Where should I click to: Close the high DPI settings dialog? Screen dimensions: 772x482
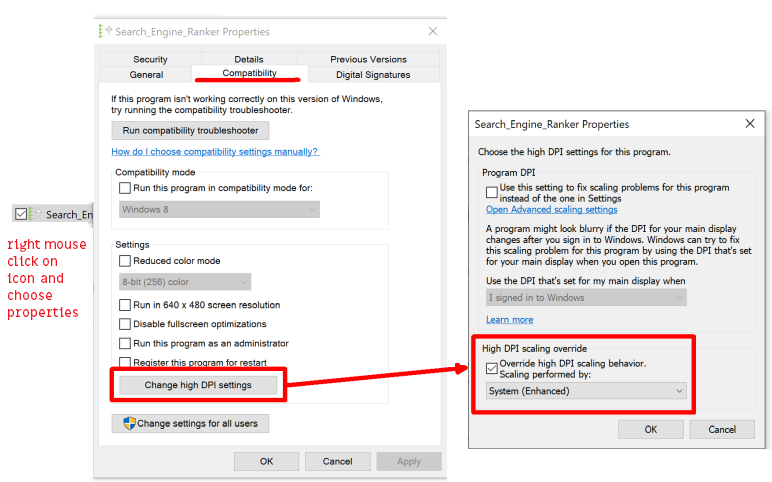point(750,124)
